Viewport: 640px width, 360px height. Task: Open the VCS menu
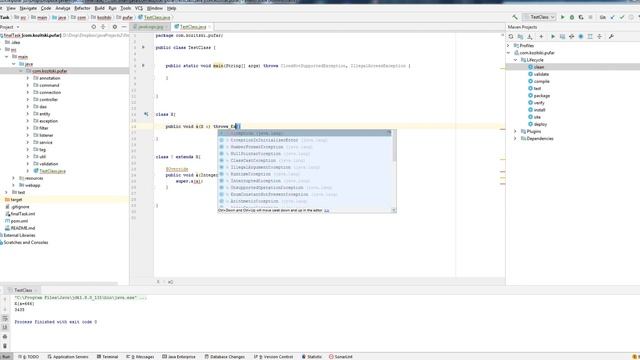point(139,8)
